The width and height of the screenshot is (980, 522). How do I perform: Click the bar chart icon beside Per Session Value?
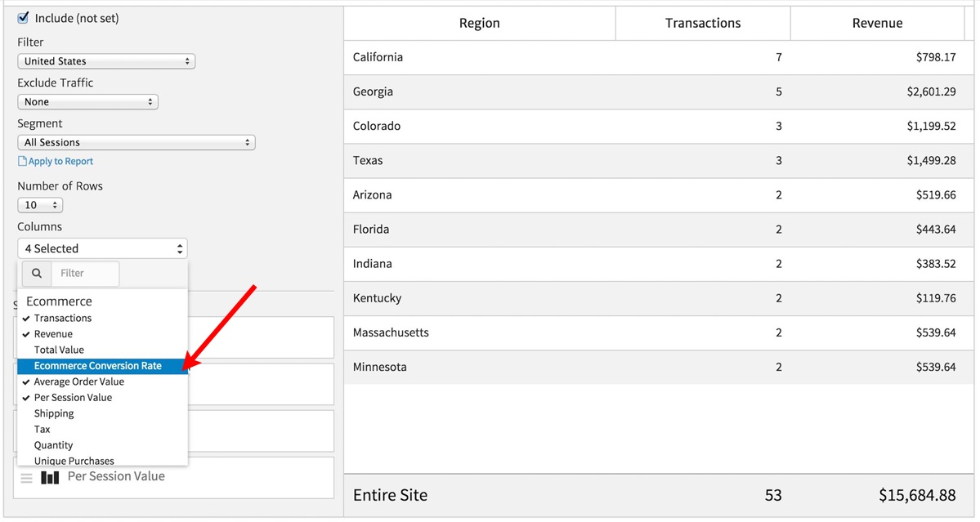coord(50,477)
